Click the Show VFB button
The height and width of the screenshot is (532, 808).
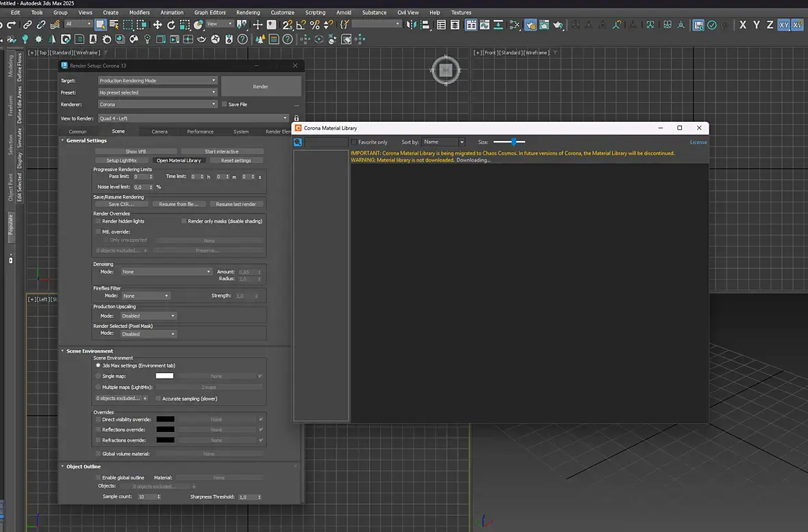click(x=136, y=151)
